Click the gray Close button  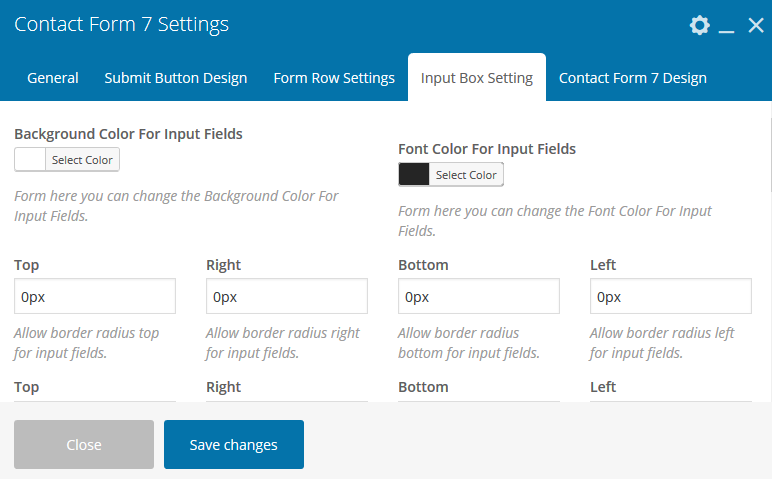[x=84, y=445]
